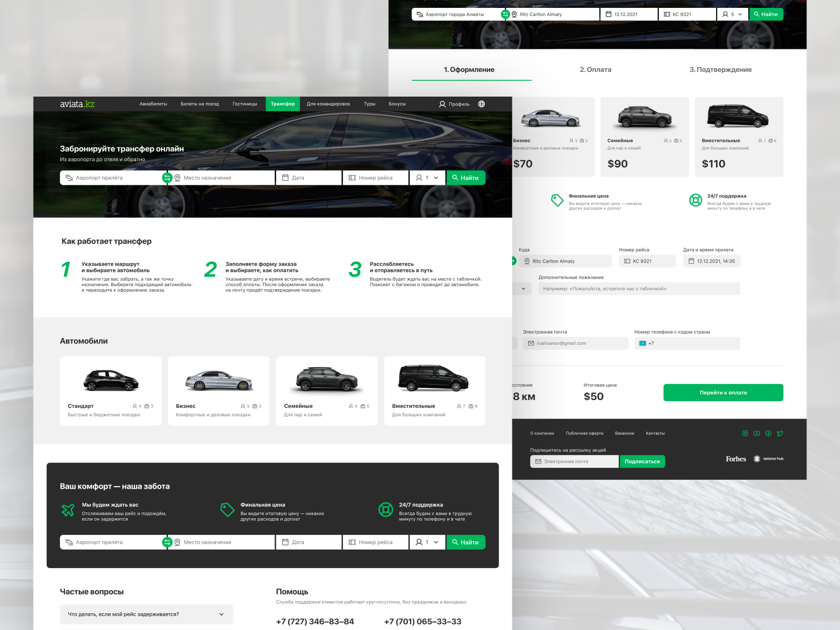Open the Facebook icon in the footer
The image size is (840, 630).
(x=768, y=433)
